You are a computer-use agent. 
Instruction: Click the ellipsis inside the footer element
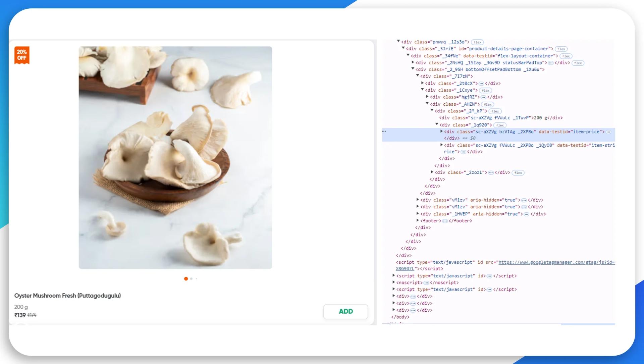click(x=445, y=221)
